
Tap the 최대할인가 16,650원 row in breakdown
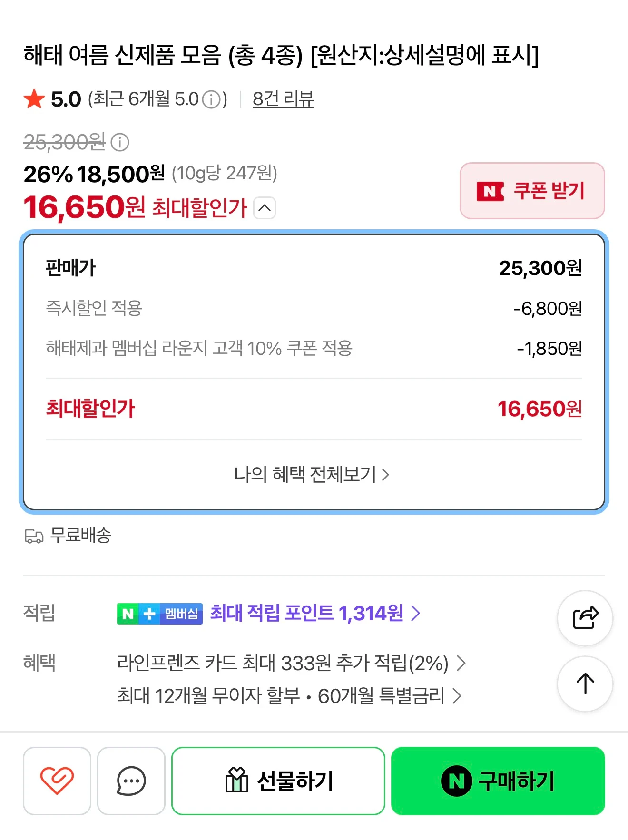314,409
